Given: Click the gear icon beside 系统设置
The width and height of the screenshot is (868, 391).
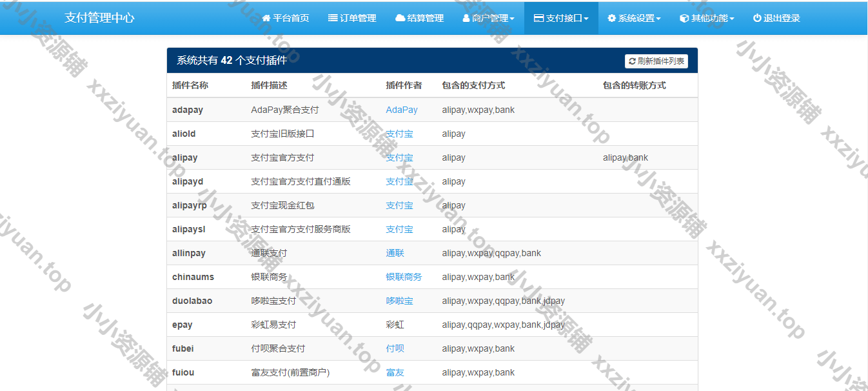Looking at the screenshot, I should (611, 18).
